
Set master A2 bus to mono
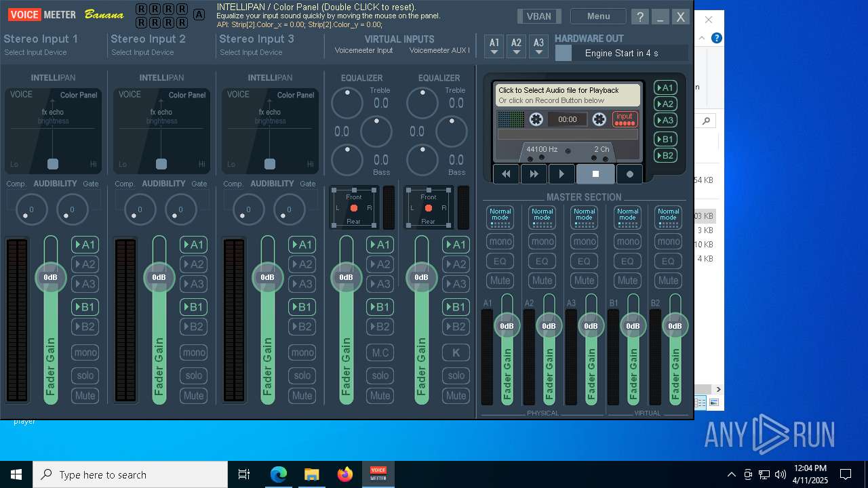(542, 241)
